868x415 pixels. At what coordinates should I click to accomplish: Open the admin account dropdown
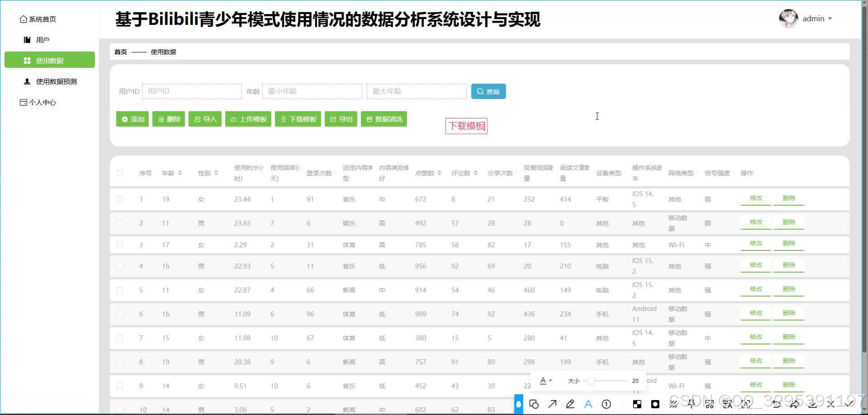pyautogui.click(x=814, y=19)
